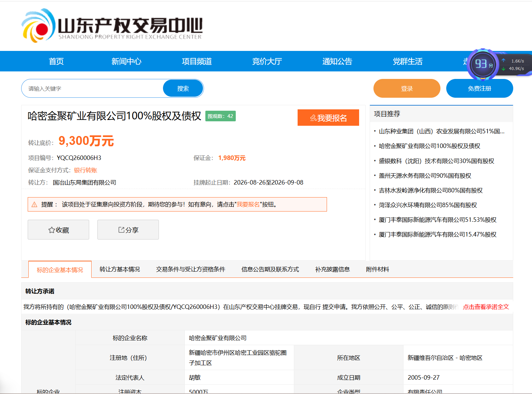Click the 免费注册 button
Screen dimensions: 532x394
coord(480,89)
